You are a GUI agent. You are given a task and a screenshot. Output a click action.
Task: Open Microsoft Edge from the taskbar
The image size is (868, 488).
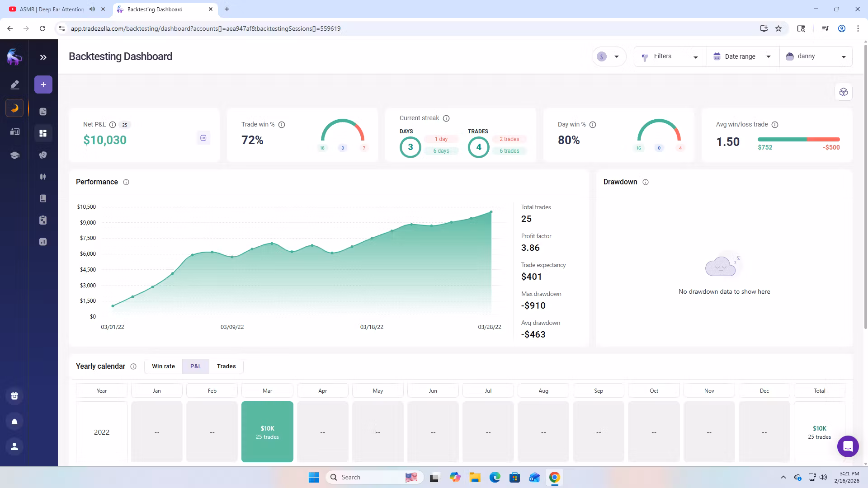pos(495,477)
